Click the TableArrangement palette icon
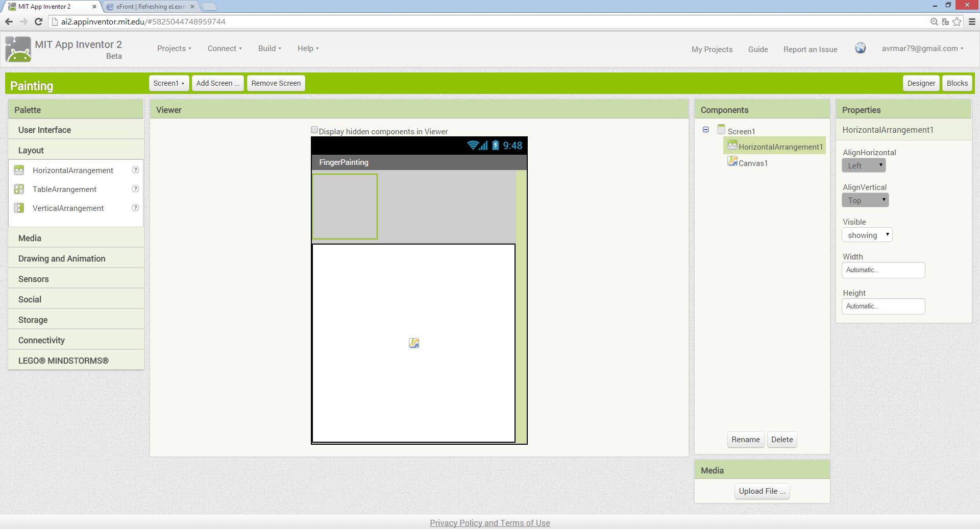Viewport: 980px width, 529px height. [19, 189]
